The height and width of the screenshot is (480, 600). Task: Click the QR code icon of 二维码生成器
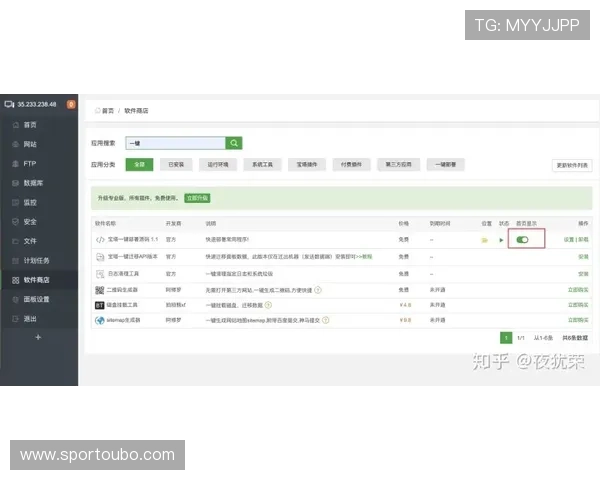[99, 290]
